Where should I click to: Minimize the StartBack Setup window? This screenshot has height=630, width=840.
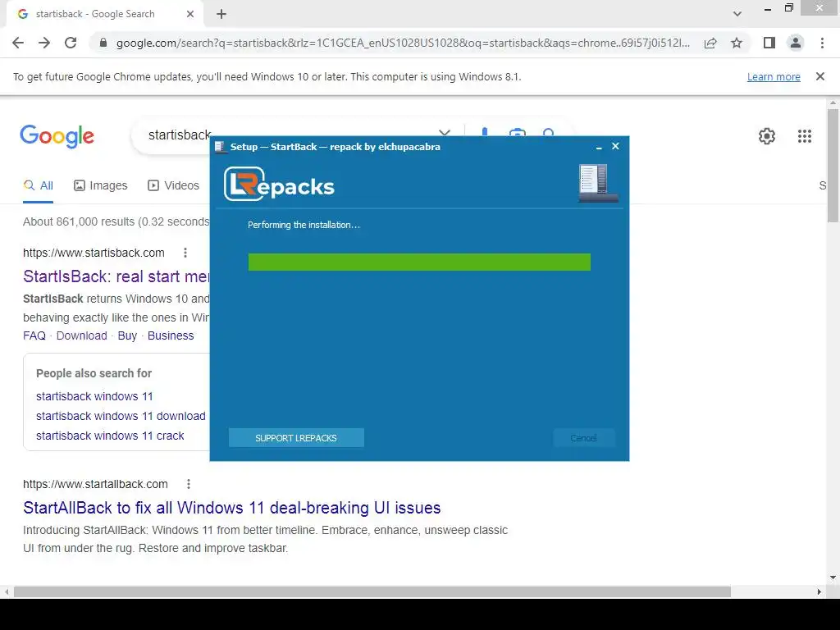599,147
